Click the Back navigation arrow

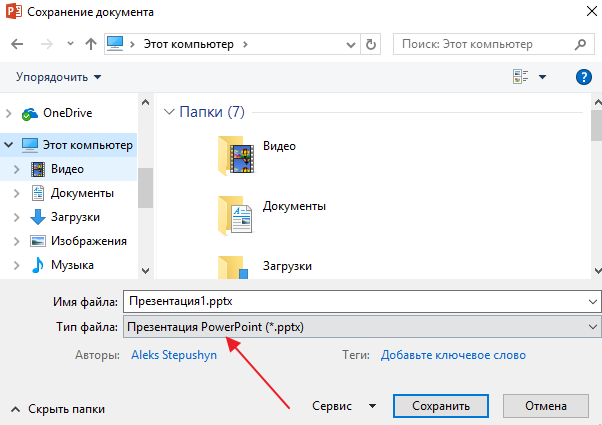17,44
